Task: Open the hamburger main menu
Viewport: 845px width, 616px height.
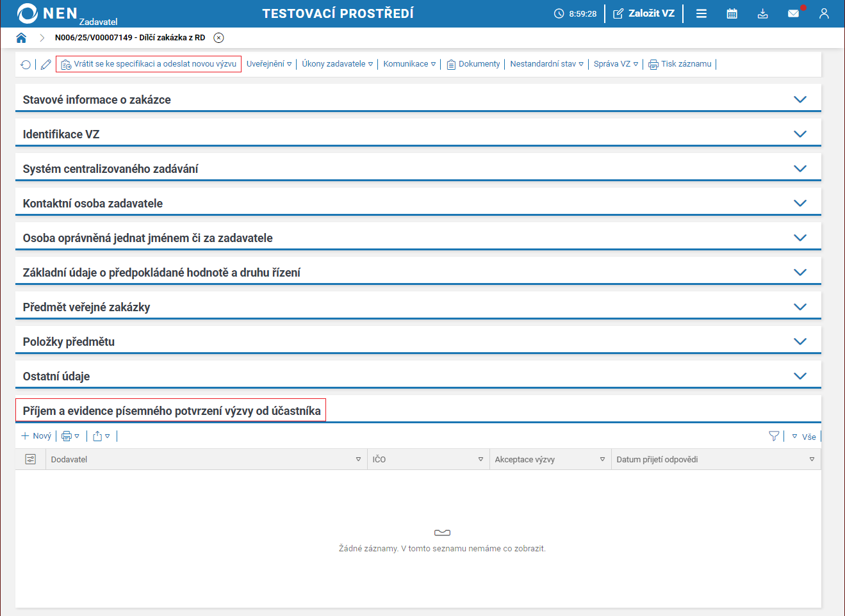Action: point(701,13)
